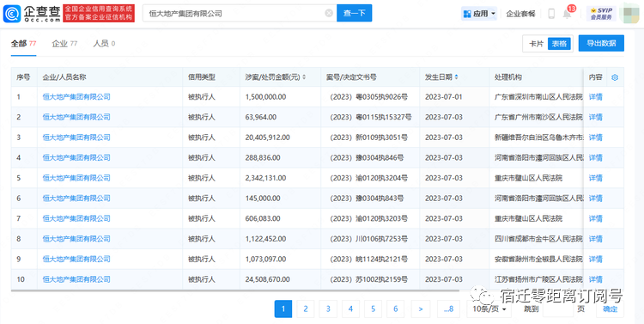Open 详情 for row 10
The image size is (644, 324).
(x=596, y=279)
